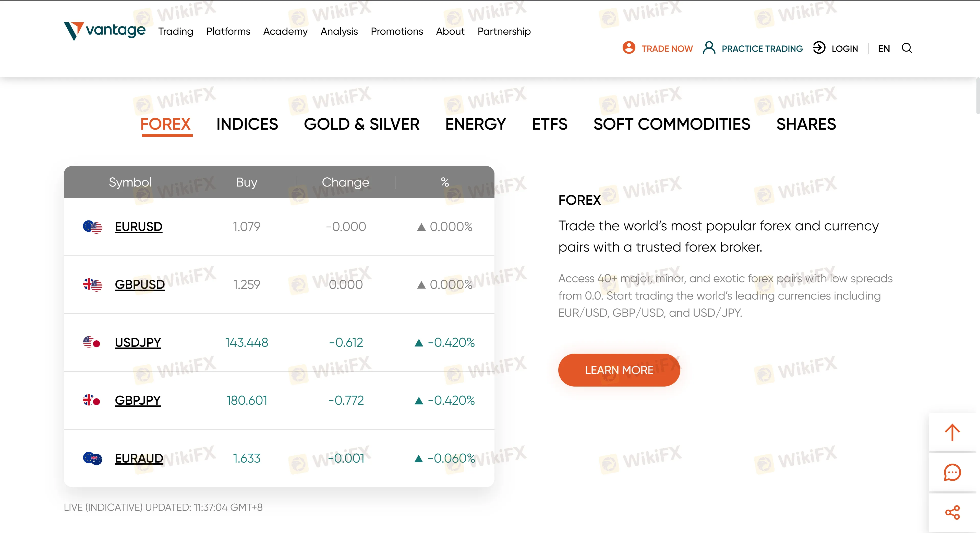980x533 pixels.
Task: Expand the Trading navigation menu
Action: pyautogui.click(x=176, y=31)
